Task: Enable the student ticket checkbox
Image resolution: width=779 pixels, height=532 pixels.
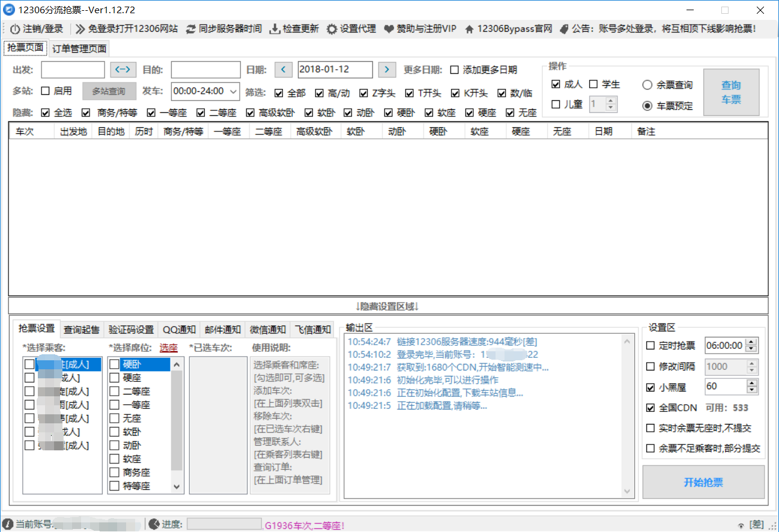Action: click(593, 85)
